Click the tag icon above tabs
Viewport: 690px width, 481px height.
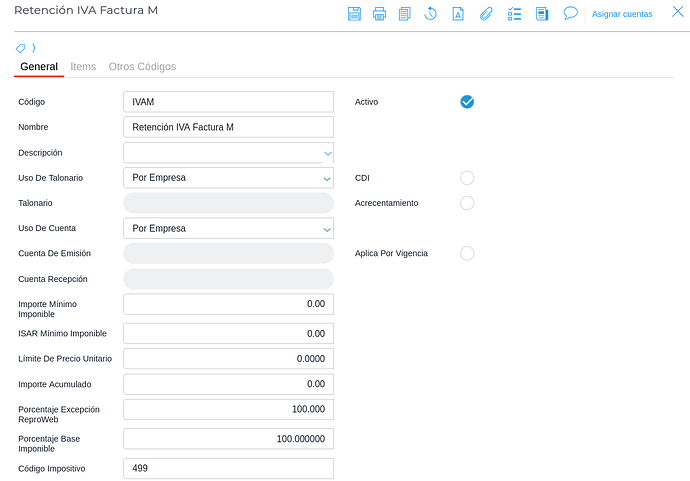(x=21, y=48)
